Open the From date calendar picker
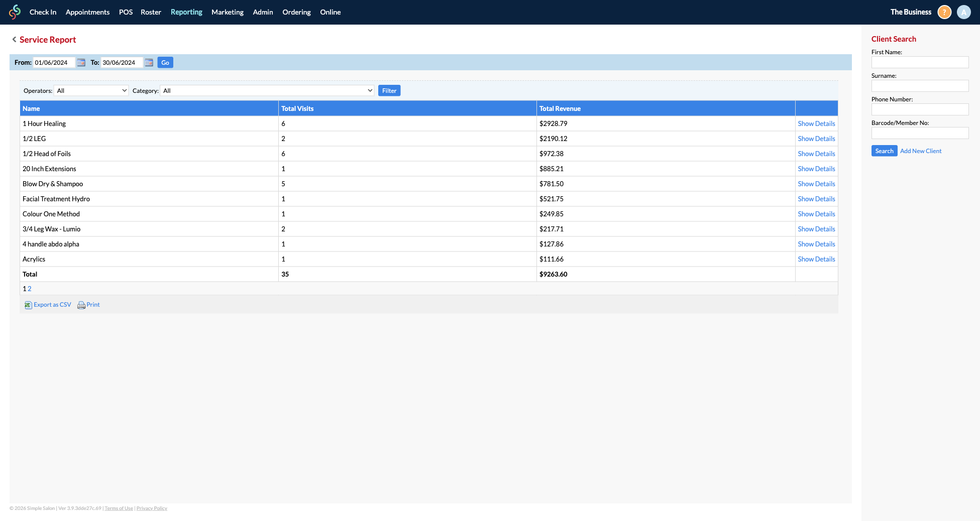 point(81,63)
